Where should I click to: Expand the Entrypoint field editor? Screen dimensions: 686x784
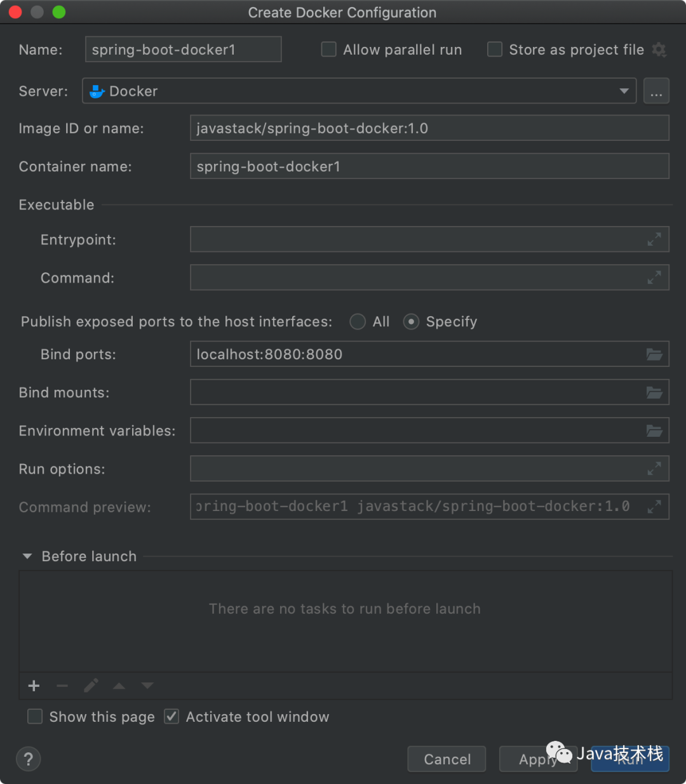[654, 239]
